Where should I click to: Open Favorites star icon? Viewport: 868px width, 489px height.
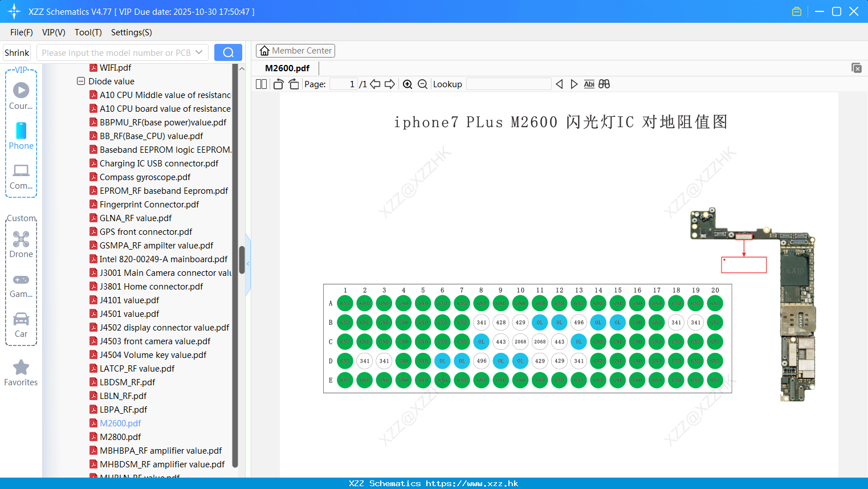pos(21,373)
